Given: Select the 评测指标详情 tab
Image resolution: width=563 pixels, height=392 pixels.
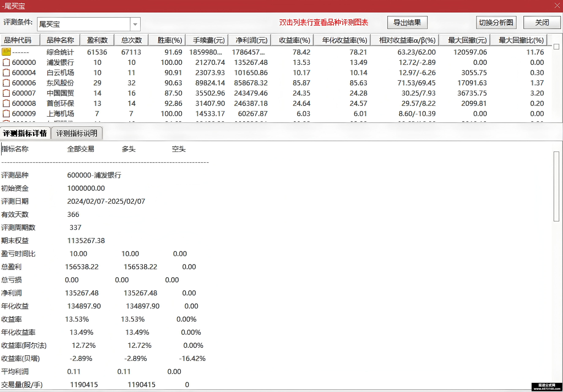Looking at the screenshot, I should click(25, 133).
